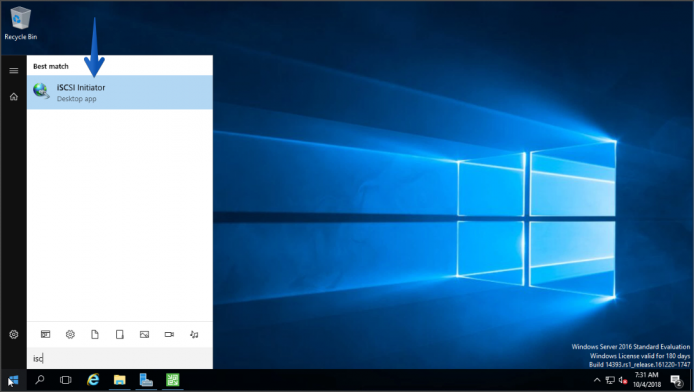The height and width of the screenshot is (392, 694).
Task: Click the iSCSI Initiator globe icon
Action: coord(41,91)
